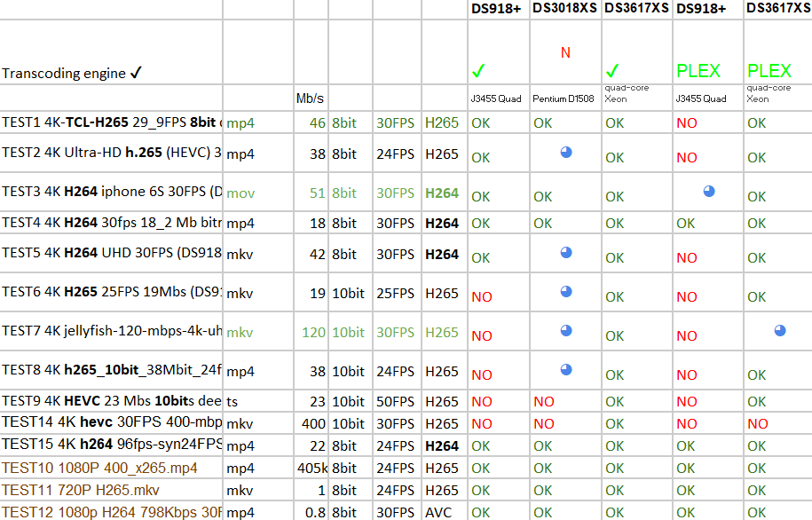
Task: Select the TEST12 1080p H264 798Kbps cell
Action: 111,510
